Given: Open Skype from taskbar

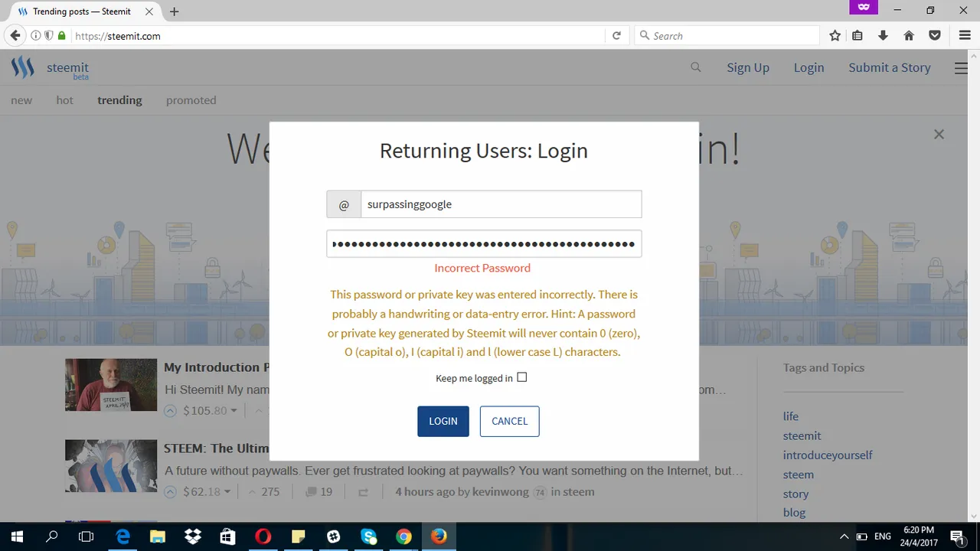Looking at the screenshot, I should point(368,536).
